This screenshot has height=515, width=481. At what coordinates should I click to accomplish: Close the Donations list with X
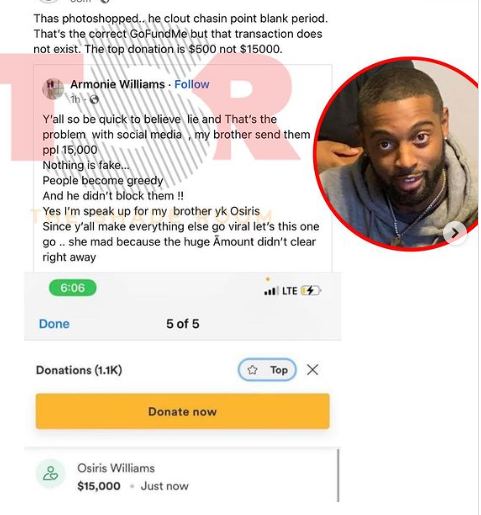point(312,370)
